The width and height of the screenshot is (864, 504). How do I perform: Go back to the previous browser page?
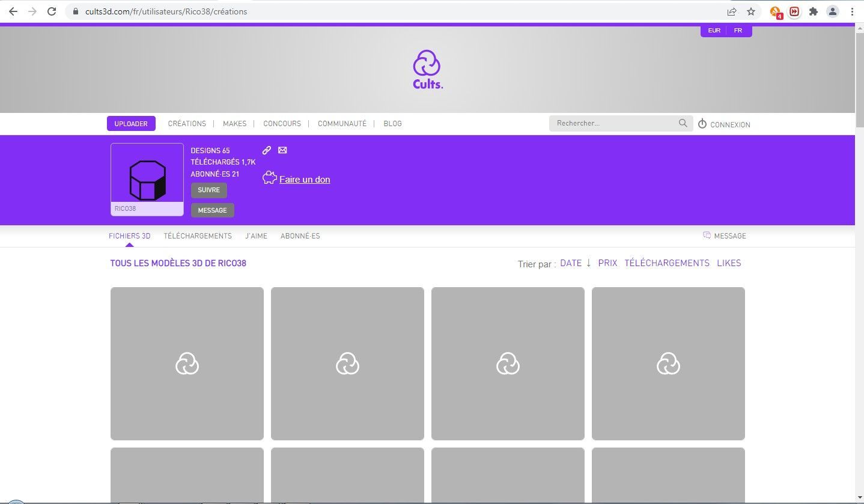tap(13, 11)
